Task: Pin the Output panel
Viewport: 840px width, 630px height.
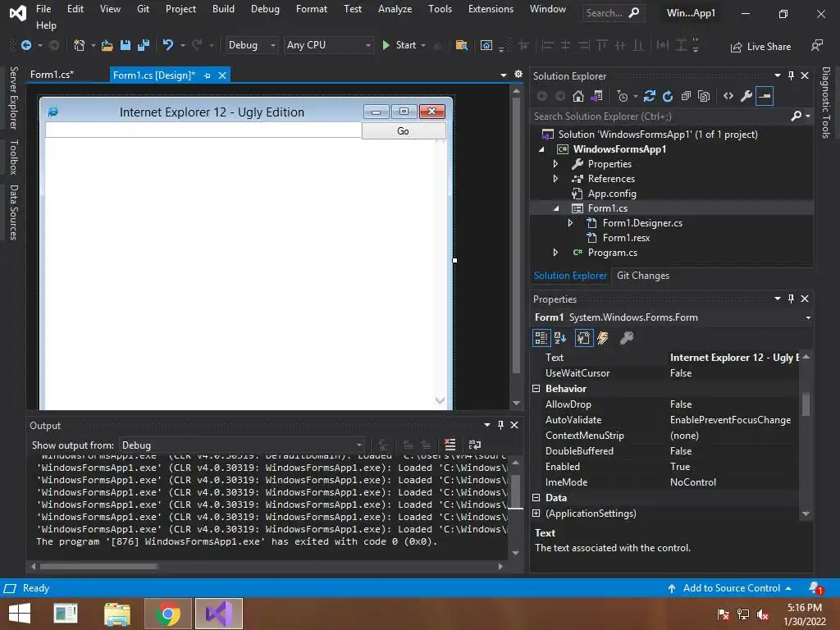Action: click(500, 425)
